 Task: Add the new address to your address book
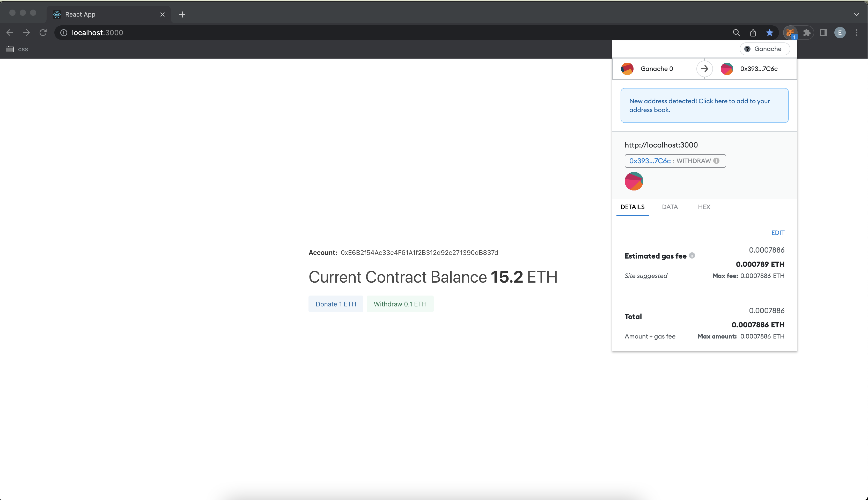pos(704,105)
